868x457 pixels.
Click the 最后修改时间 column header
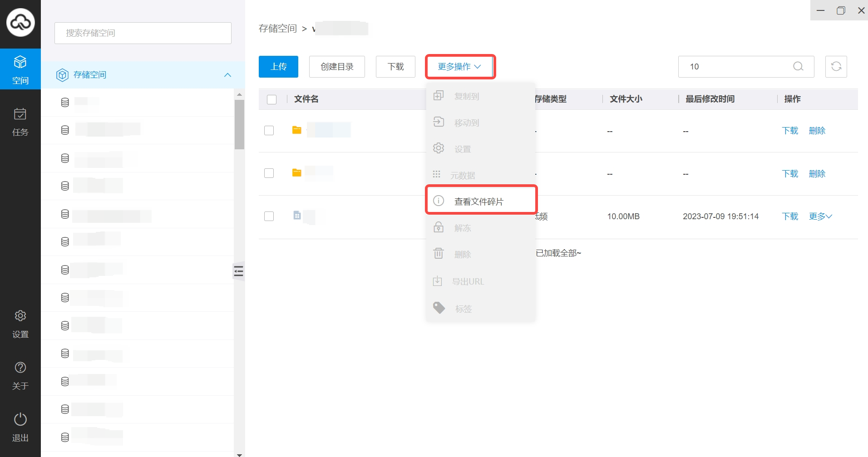(x=710, y=99)
